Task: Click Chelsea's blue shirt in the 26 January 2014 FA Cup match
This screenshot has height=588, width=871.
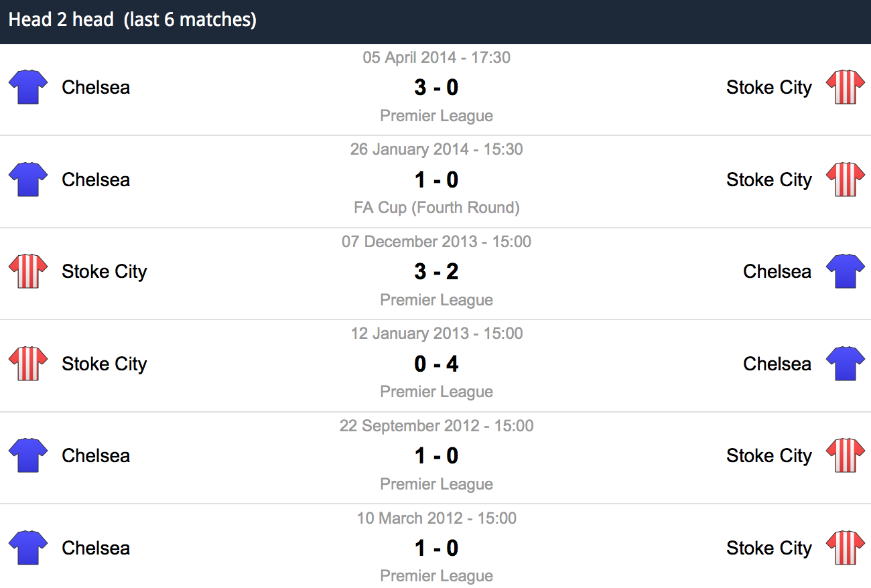Action: coord(28,179)
